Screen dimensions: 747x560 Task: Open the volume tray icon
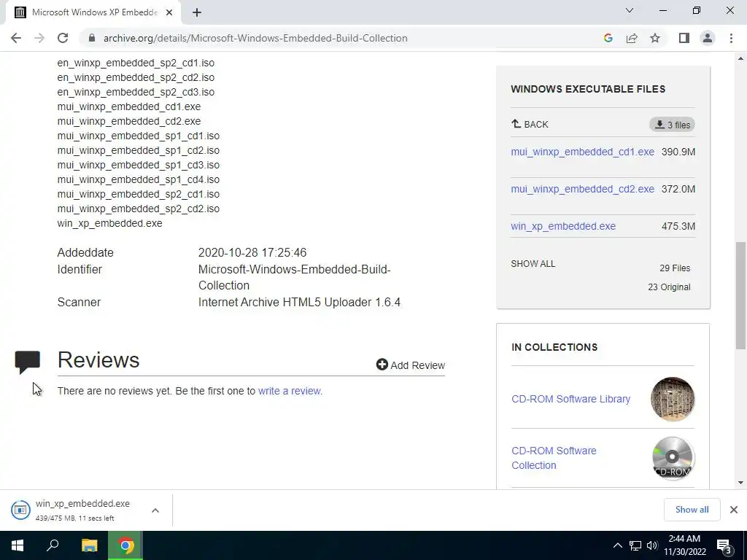(x=652, y=545)
